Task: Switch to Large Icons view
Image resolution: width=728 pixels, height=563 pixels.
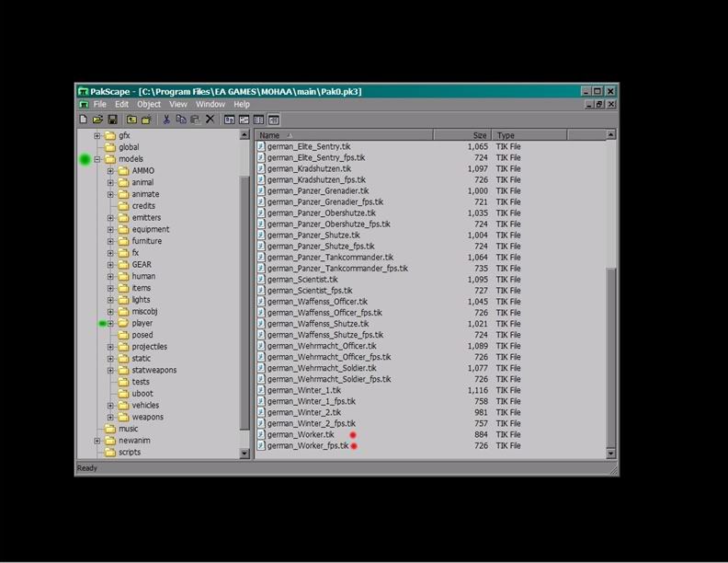Action: pyautogui.click(x=229, y=120)
